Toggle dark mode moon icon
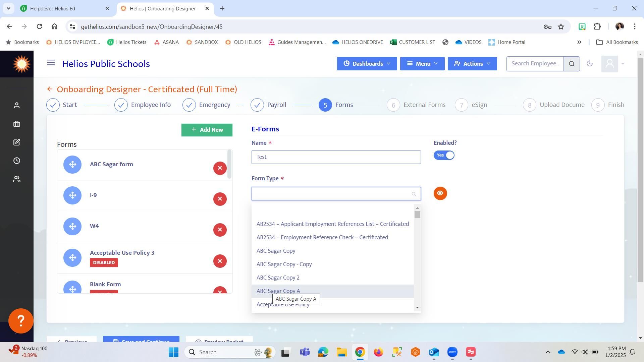 click(589, 64)
